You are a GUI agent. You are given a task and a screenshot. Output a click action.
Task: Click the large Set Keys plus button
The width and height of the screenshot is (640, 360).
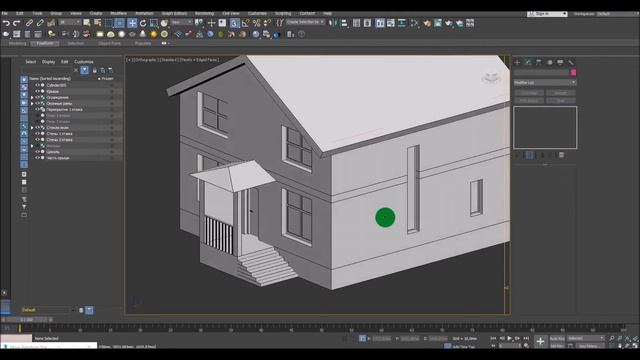coord(540,342)
